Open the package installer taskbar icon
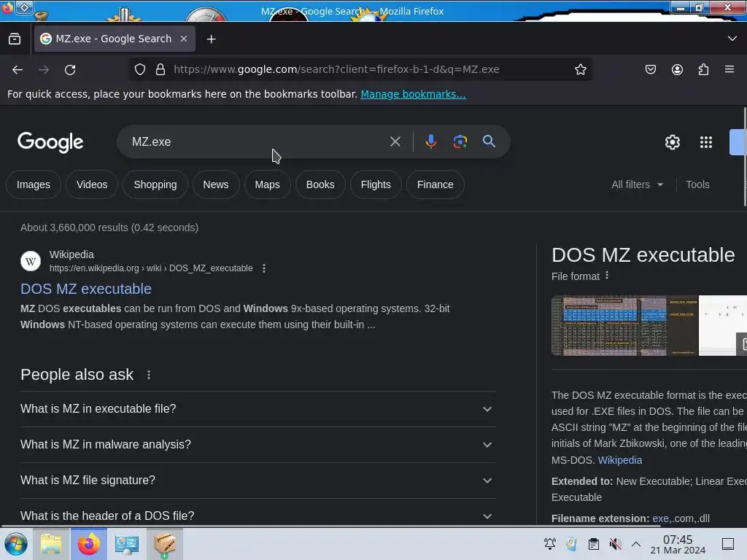747x560 pixels. (165, 544)
